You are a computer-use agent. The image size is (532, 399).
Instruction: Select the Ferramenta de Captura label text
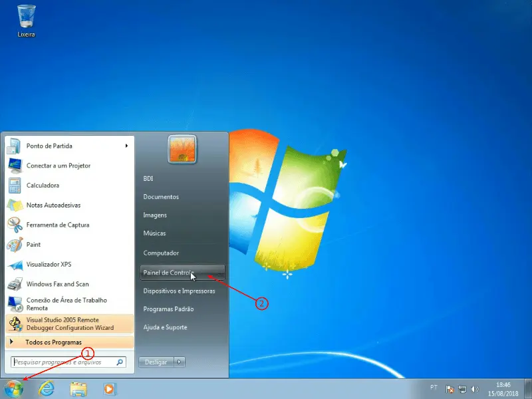[x=58, y=225]
